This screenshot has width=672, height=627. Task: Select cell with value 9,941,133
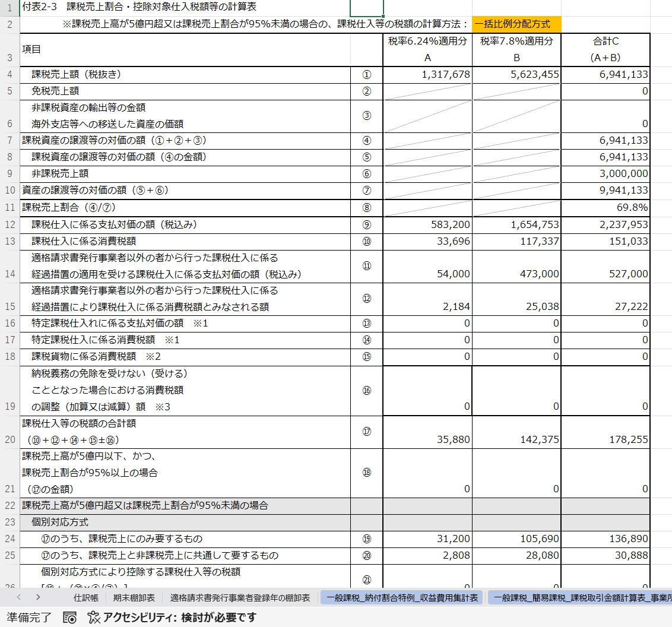pos(606,191)
